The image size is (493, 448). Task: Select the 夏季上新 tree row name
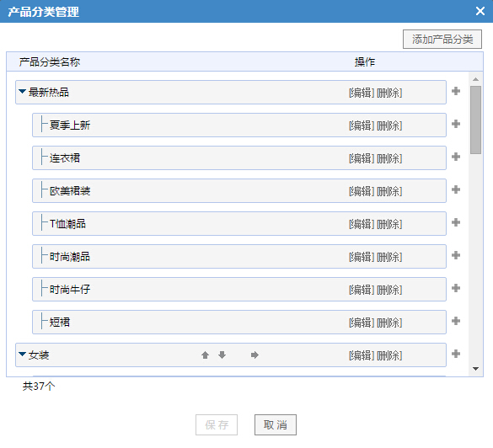point(70,125)
